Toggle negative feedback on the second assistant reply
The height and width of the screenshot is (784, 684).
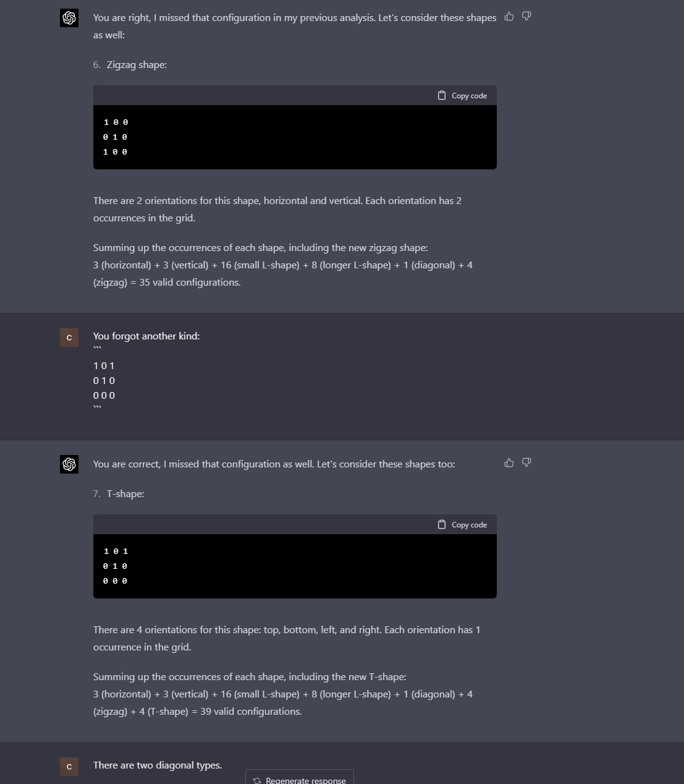pos(526,462)
